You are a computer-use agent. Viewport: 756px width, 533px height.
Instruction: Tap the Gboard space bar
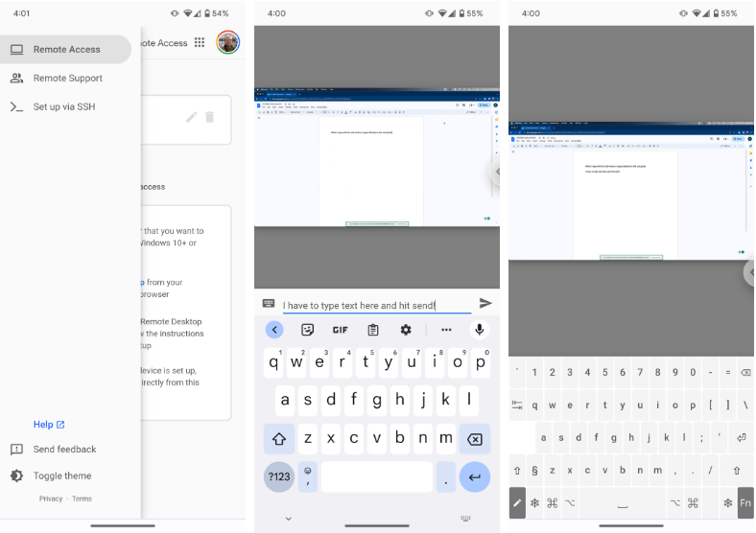tap(377, 477)
